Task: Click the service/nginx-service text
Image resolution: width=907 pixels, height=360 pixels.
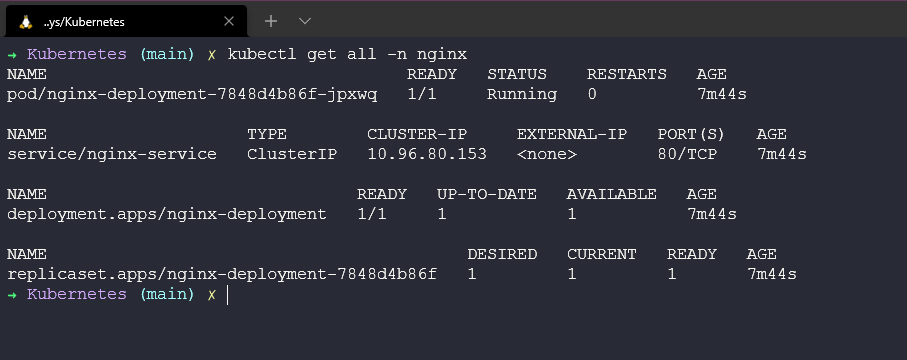Action: (112, 155)
